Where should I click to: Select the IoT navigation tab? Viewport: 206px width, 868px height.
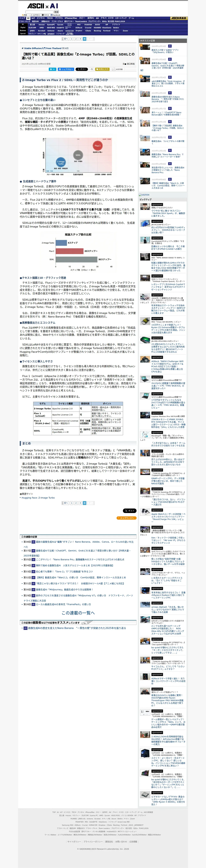click(x=33, y=18)
